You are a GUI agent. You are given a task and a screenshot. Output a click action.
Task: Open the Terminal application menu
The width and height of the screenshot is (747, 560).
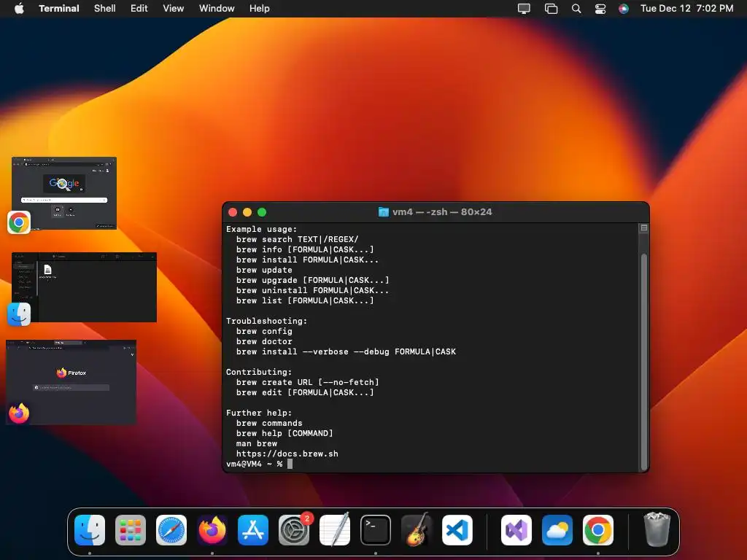(x=59, y=8)
